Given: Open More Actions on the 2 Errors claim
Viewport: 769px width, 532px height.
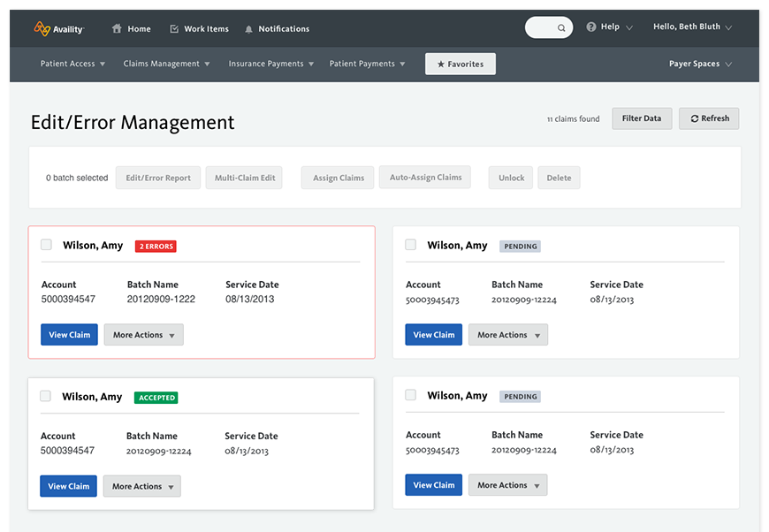Looking at the screenshot, I should point(144,334).
